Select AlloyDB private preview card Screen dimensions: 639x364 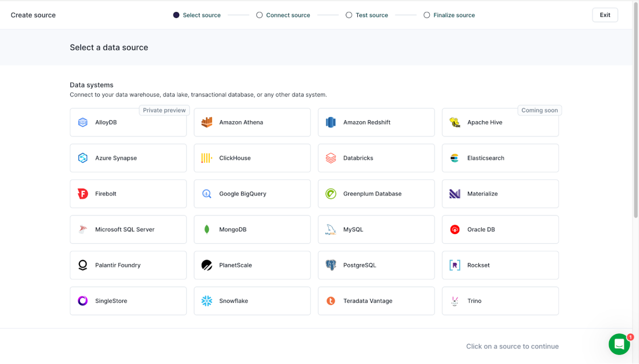128,123
